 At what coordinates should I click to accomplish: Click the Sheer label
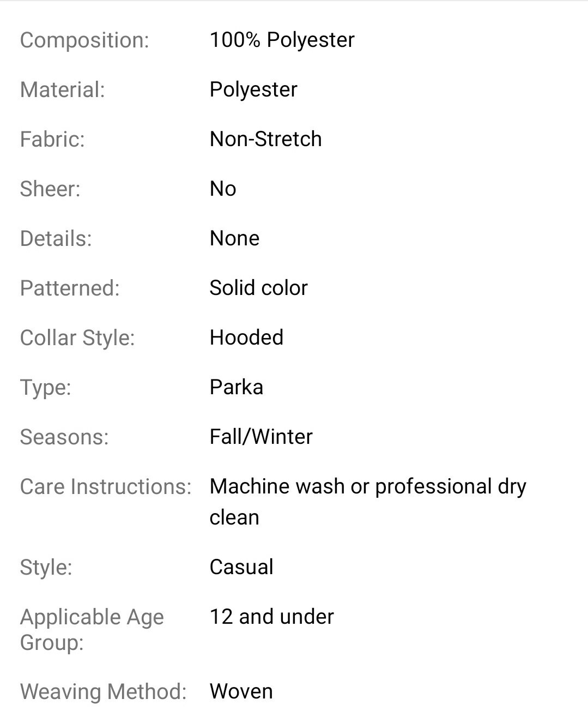click(50, 189)
